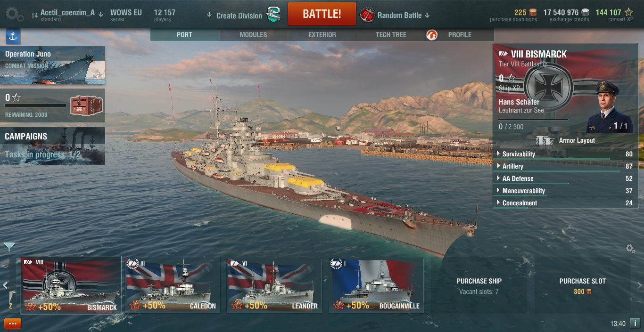Open the red chat bubble icon
The height and width of the screenshot is (332, 644).
click(13, 324)
